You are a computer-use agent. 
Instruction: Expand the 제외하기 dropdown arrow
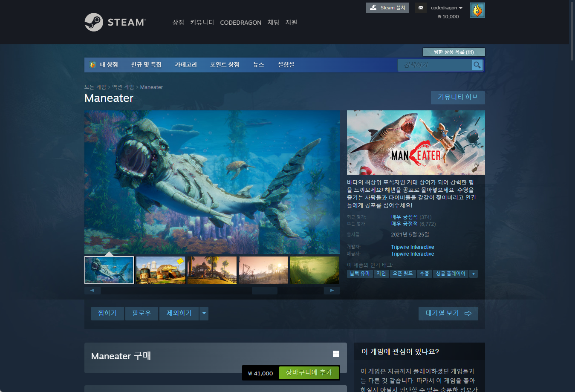[x=204, y=313]
